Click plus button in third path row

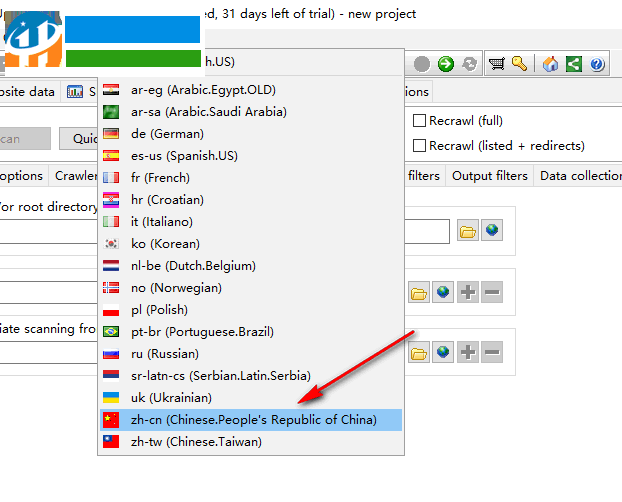tap(468, 352)
